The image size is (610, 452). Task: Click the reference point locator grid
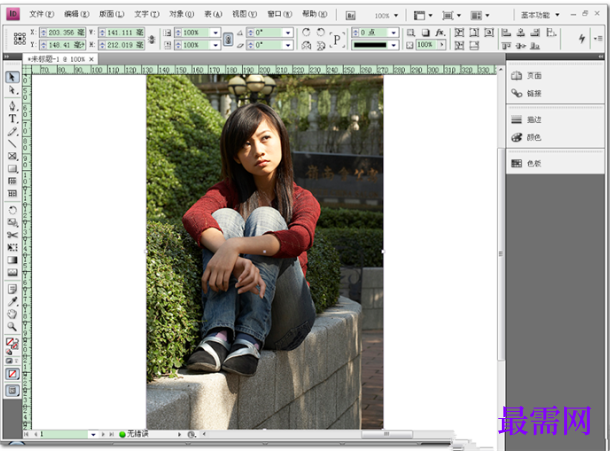pyautogui.click(x=19, y=39)
